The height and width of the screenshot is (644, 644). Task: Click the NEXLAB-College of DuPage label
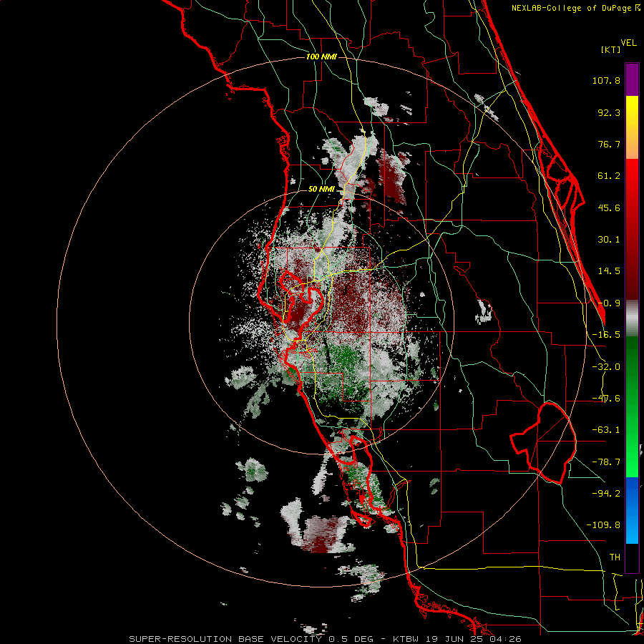click(x=572, y=8)
